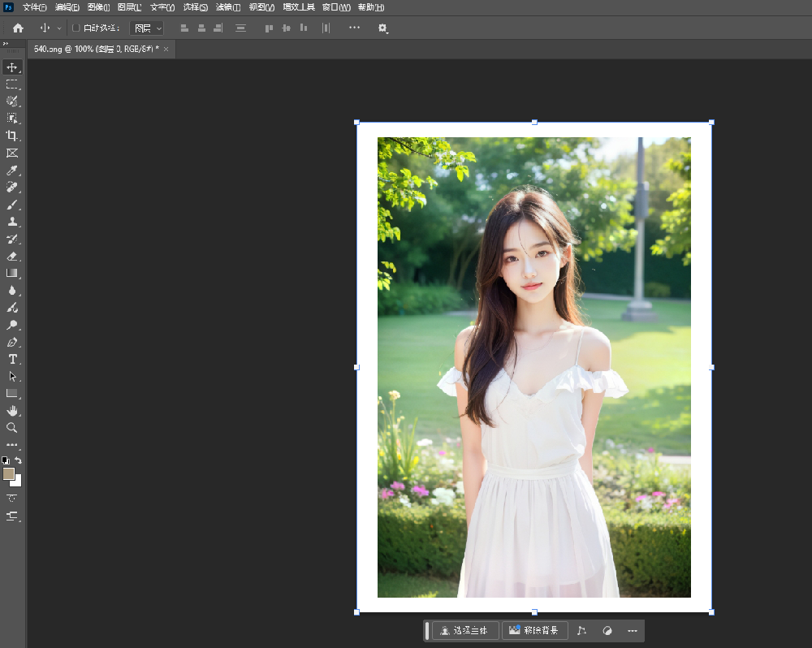Image resolution: width=812 pixels, height=648 pixels.
Task: Select the Rectangular Marquee tool
Action: 12,84
